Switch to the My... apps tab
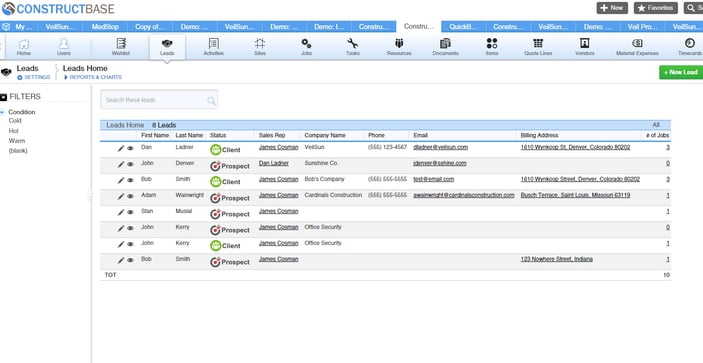The image size is (703, 363). [19, 27]
